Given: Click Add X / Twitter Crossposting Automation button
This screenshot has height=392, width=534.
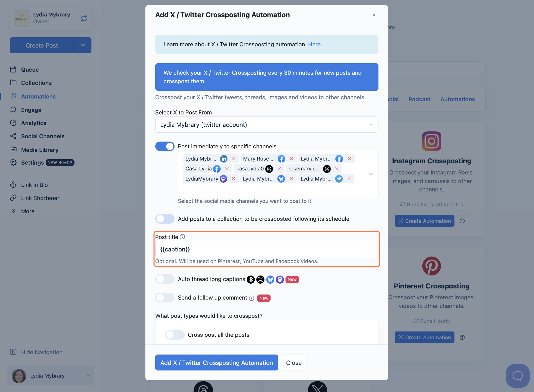Looking at the screenshot, I should coord(217,363).
